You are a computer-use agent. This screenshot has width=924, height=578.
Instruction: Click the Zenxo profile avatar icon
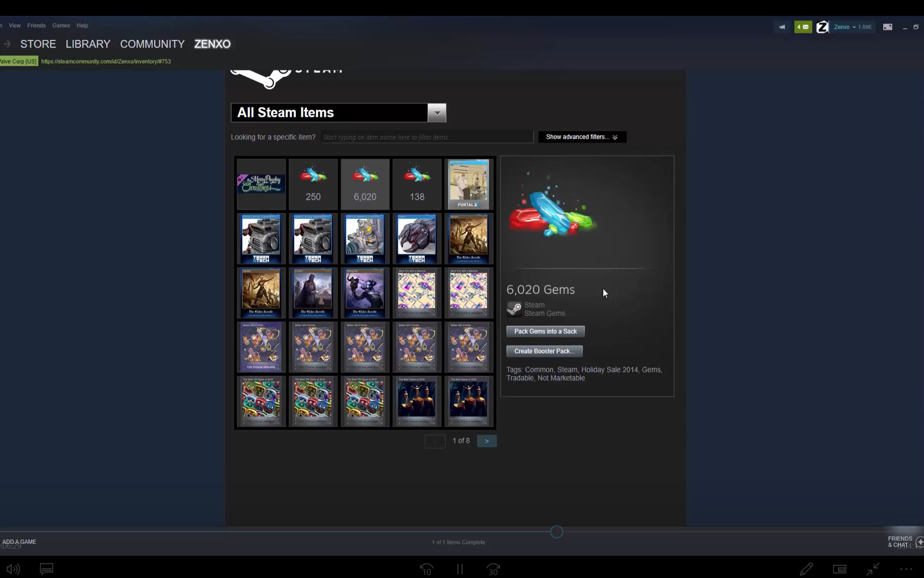click(822, 27)
